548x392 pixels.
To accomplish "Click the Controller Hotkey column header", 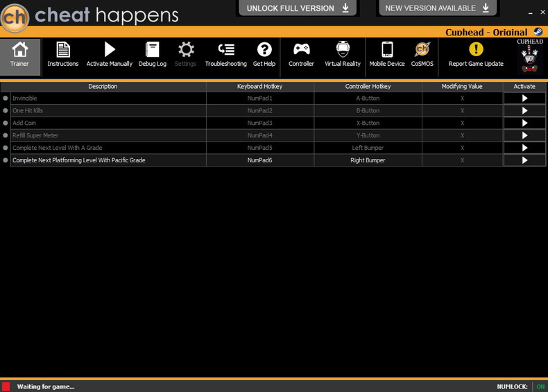I will coord(368,86).
